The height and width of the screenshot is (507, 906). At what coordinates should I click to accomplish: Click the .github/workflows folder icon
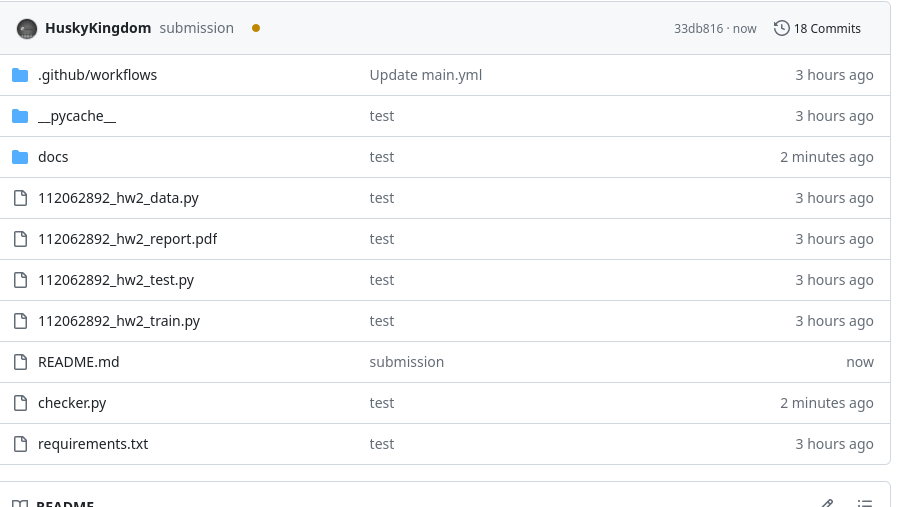(x=20, y=75)
